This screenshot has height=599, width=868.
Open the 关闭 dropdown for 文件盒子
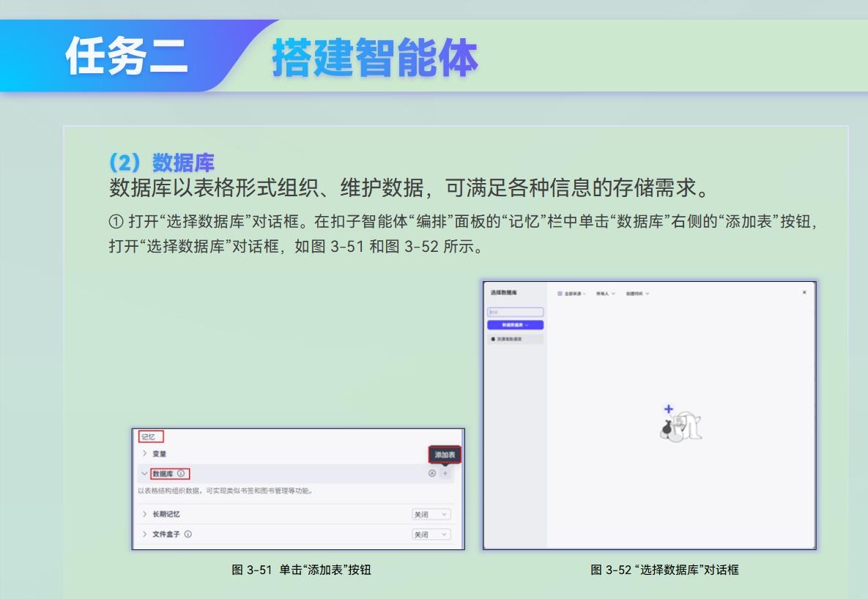431,535
